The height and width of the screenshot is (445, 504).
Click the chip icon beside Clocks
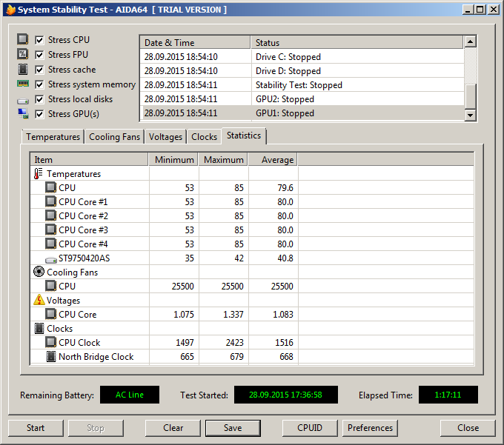39,329
